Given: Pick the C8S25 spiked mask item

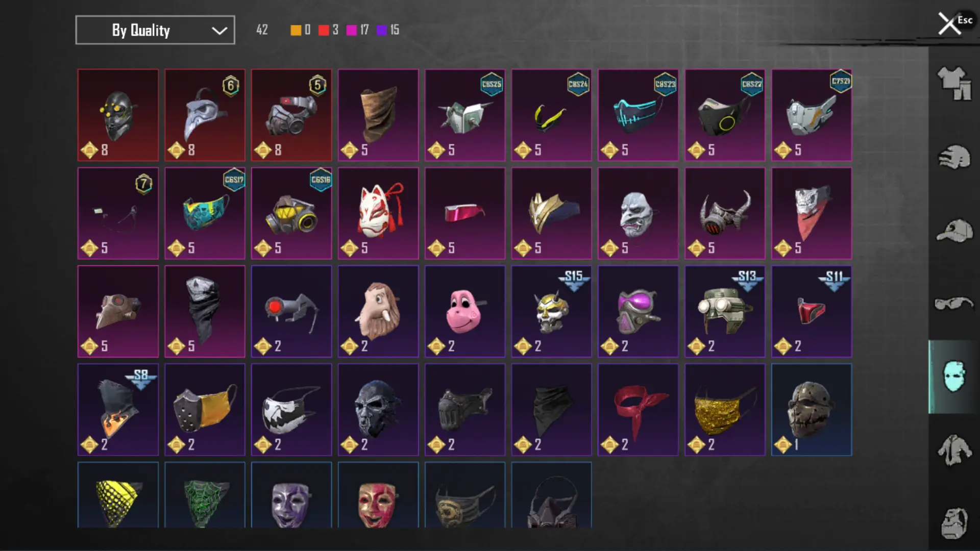Looking at the screenshot, I should click(x=465, y=115).
